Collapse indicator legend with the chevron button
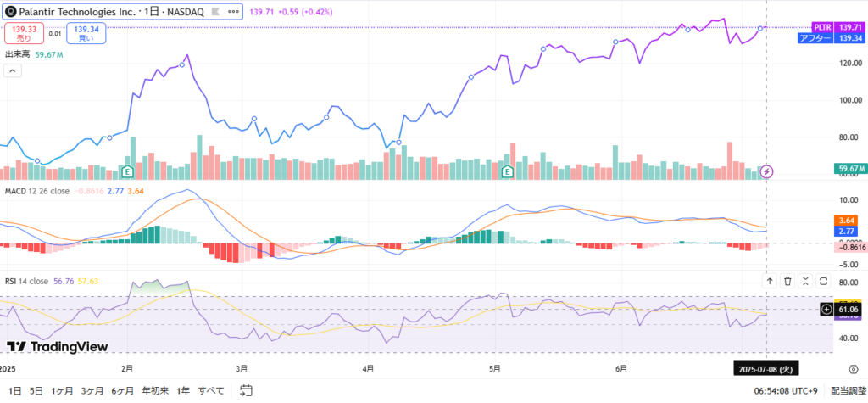The height and width of the screenshot is (403, 868). (x=12, y=70)
